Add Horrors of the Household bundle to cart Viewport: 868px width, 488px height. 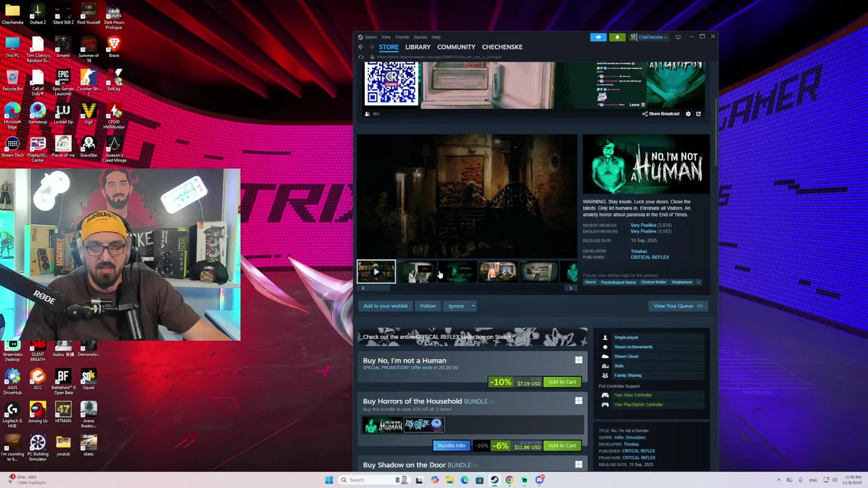pyautogui.click(x=562, y=445)
